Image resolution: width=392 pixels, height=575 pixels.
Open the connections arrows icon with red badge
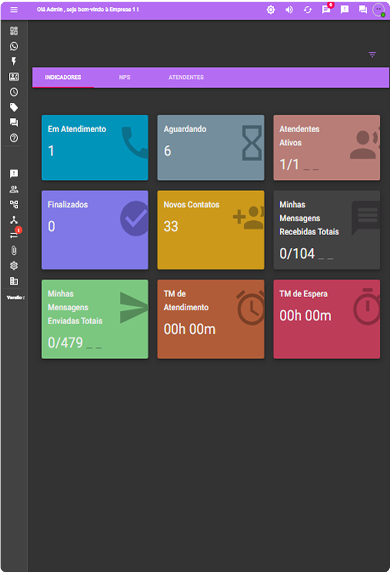point(14,235)
